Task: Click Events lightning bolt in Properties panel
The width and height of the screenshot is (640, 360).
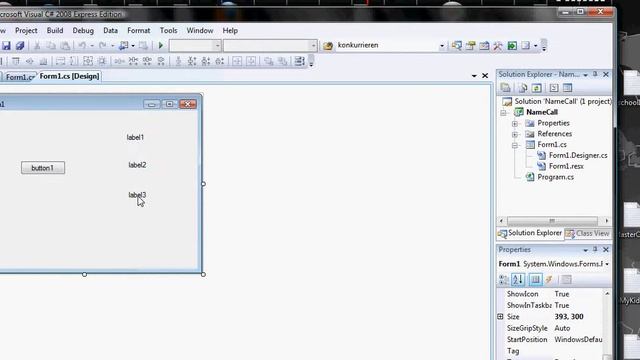Action: [549, 280]
